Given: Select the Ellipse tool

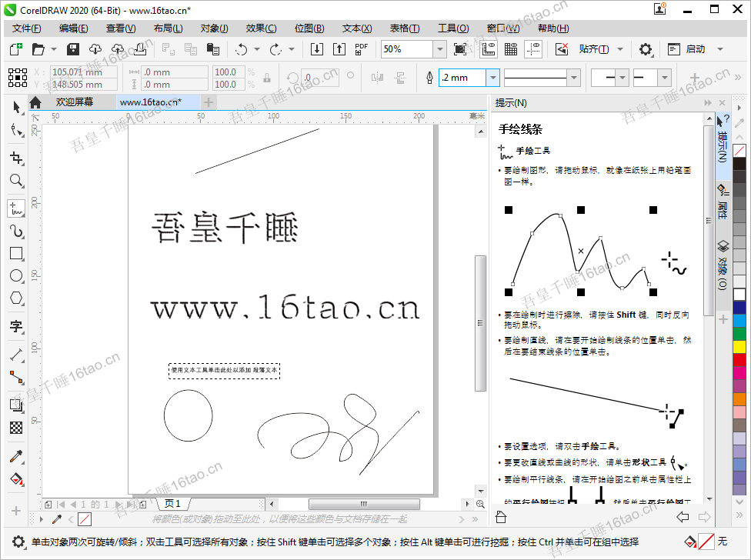Looking at the screenshot, I should (16, 275).
